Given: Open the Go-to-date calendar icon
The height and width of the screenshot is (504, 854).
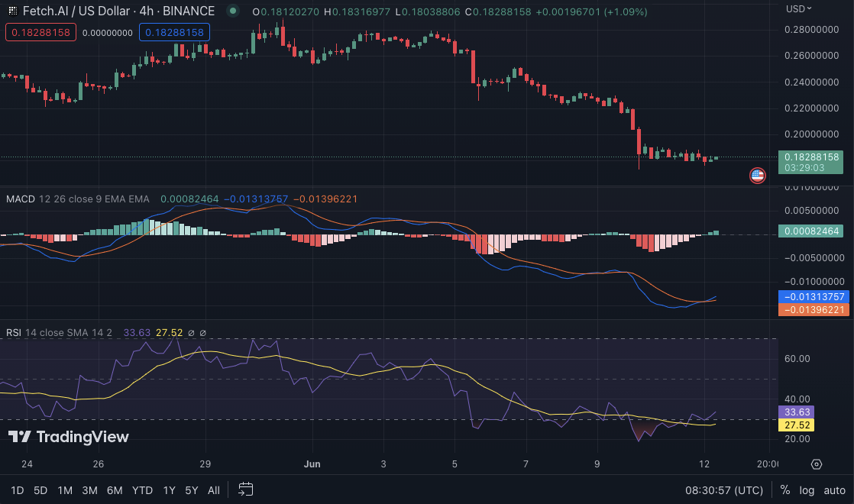Looking at the screenshot, I should pos(245,490).
